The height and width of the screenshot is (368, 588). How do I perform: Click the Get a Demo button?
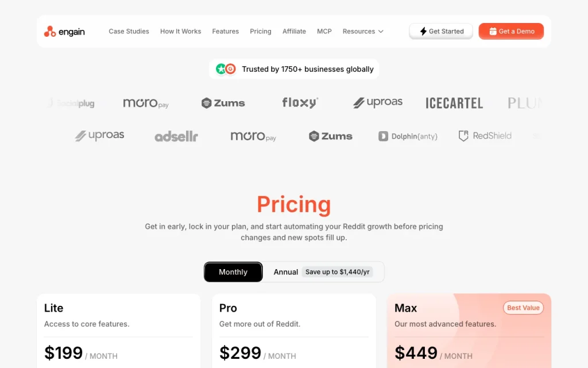[511, 31]
